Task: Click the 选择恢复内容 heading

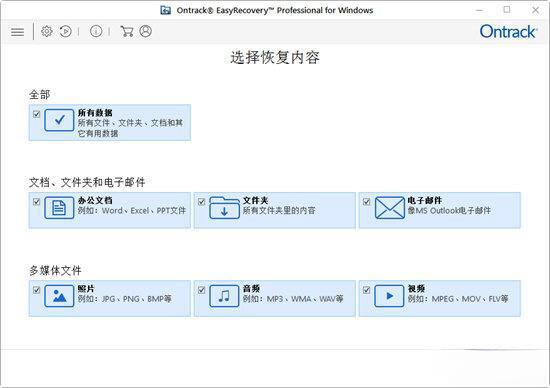Action: pos(275,58)
